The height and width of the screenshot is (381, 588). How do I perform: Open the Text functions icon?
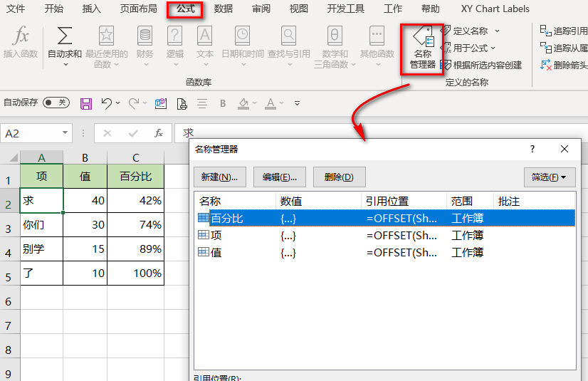205,36
